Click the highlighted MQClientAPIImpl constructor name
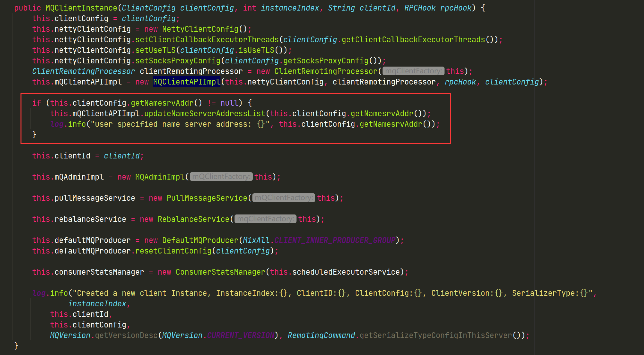This screenshot has width=644, height=355. pyautogui.click(x=187, y=82)
